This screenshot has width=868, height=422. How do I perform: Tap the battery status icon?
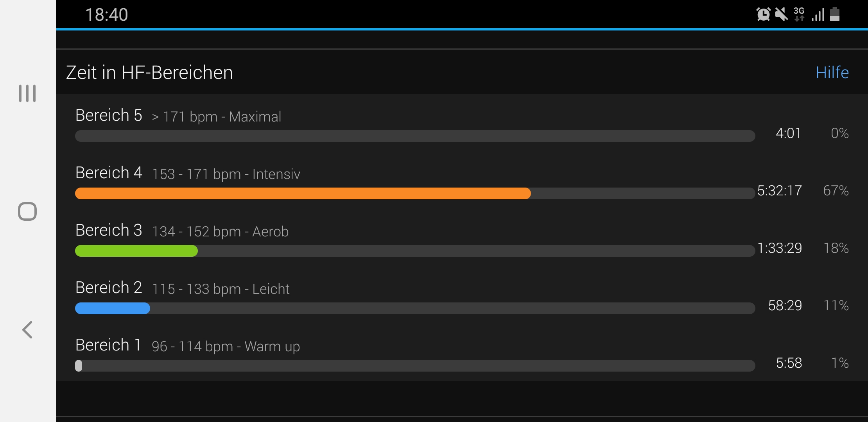pos(835,14)
